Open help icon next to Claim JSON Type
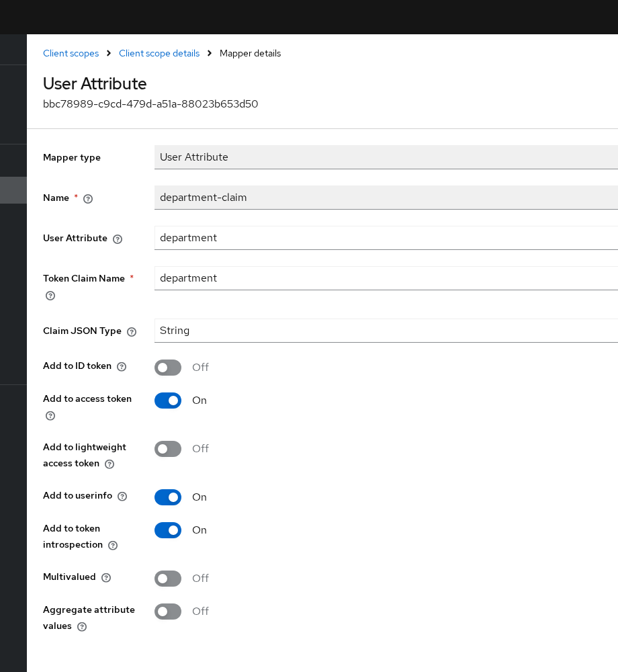Viewport: 618px width, 672px height. click(x=132, y=332)
